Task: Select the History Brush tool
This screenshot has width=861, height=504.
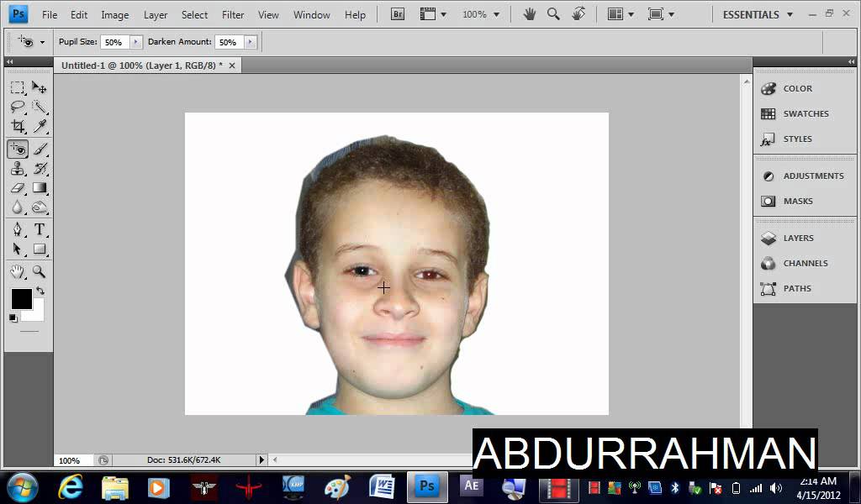Action: [x=39, y=168]
